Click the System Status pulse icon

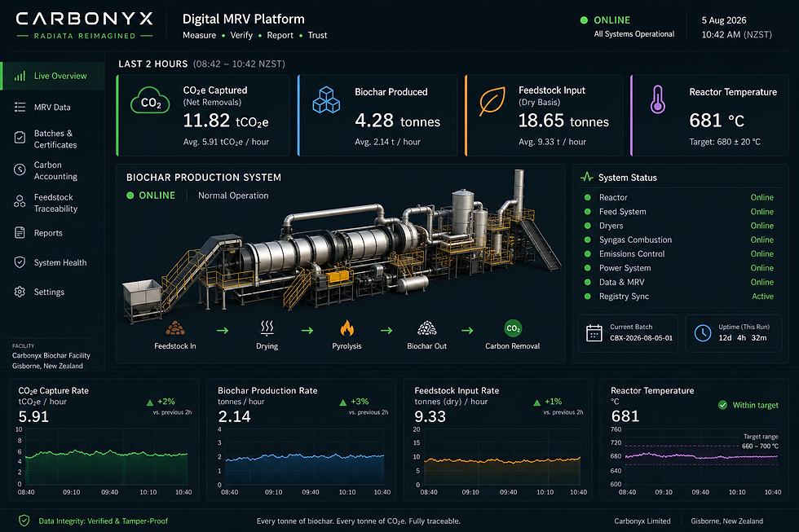click(587, 177)
